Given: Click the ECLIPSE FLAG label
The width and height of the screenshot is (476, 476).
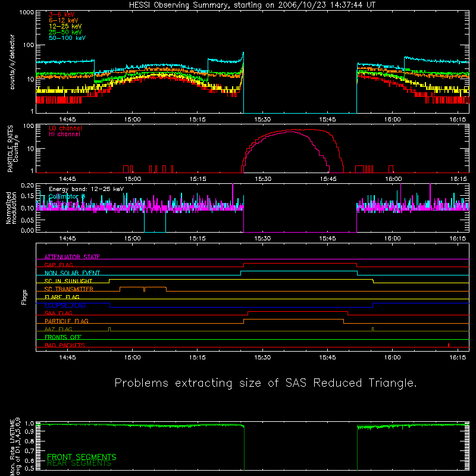Looking at the screenshot, I should tap(65, 305).
